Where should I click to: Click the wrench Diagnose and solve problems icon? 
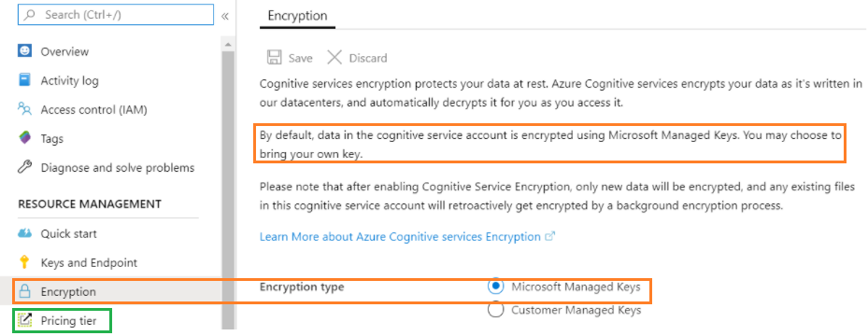click(x=25, y=167)
